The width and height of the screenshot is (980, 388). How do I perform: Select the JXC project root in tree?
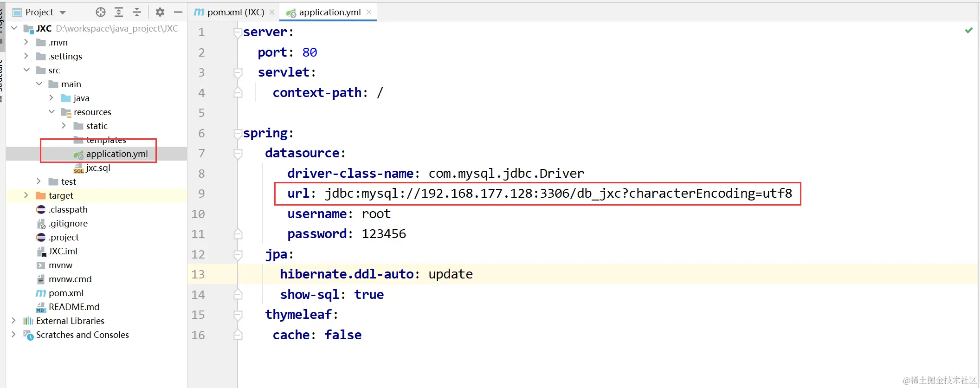44,28
